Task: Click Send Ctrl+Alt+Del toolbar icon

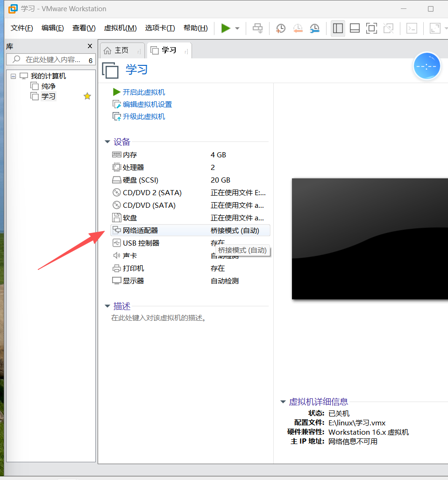Action: [x=257, y=28]
